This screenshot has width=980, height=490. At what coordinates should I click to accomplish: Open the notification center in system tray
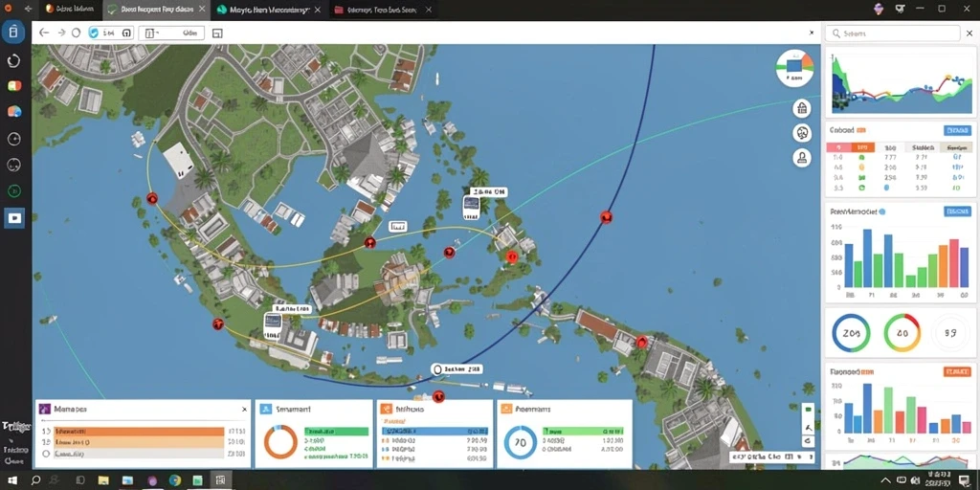[965, 480]
